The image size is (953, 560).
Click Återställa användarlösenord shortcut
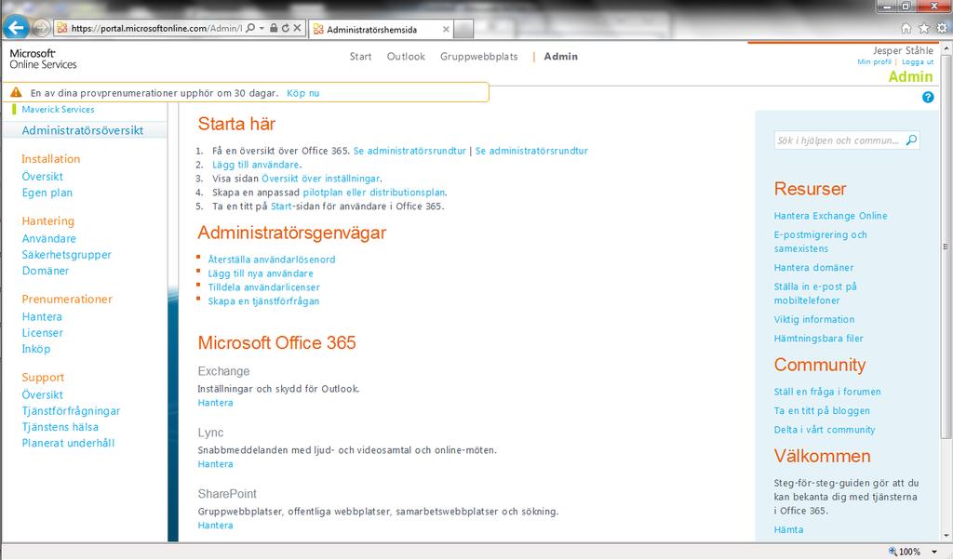[x=272, y=260]
